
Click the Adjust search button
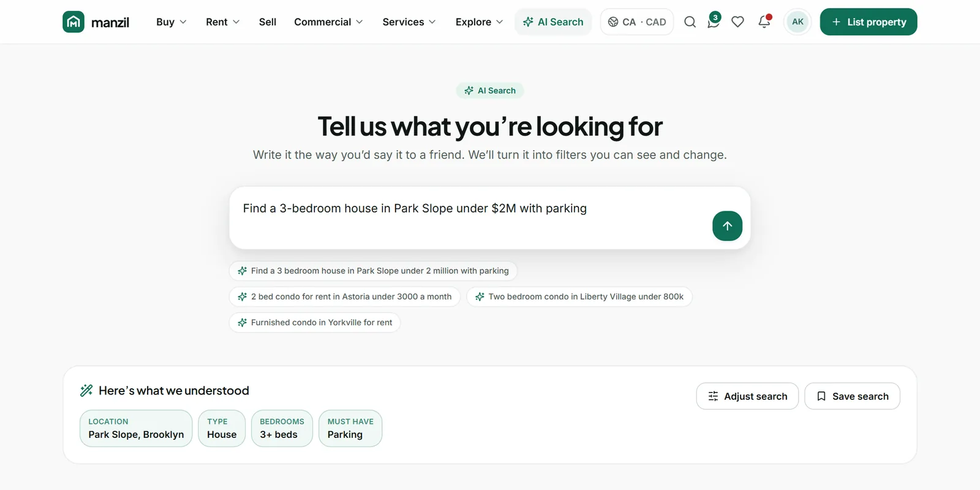tap(747, 396)
